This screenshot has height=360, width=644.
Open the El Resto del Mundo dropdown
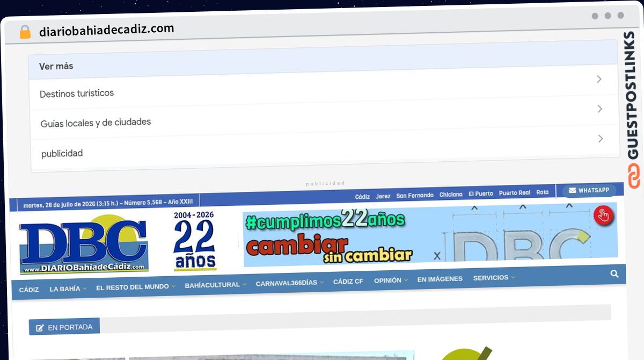(136, 287)
